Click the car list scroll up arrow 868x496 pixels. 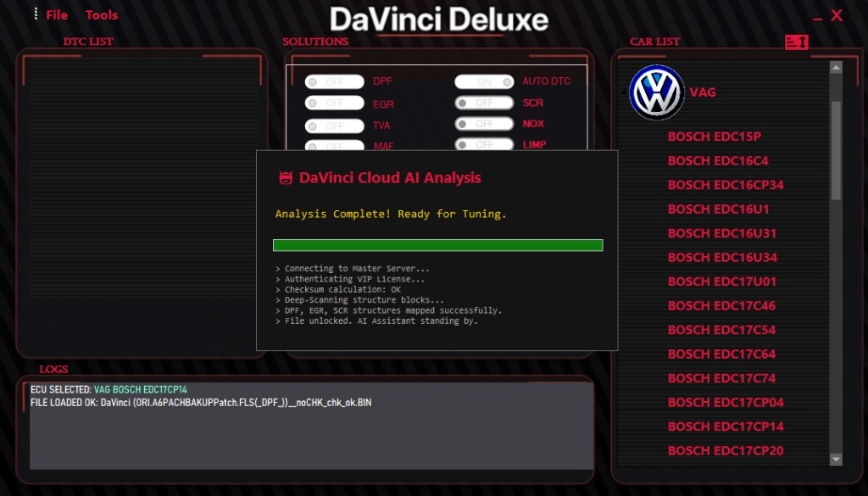point(836,68)
